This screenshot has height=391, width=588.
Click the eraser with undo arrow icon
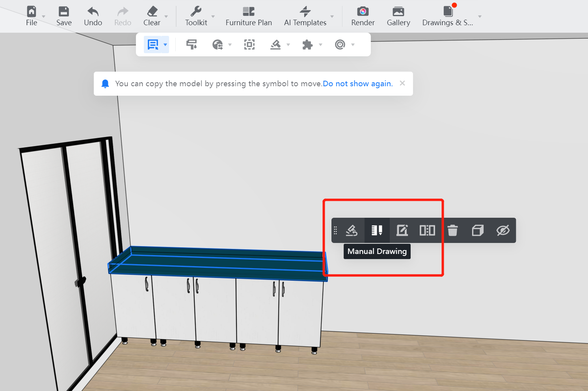[x=351, y=230]
